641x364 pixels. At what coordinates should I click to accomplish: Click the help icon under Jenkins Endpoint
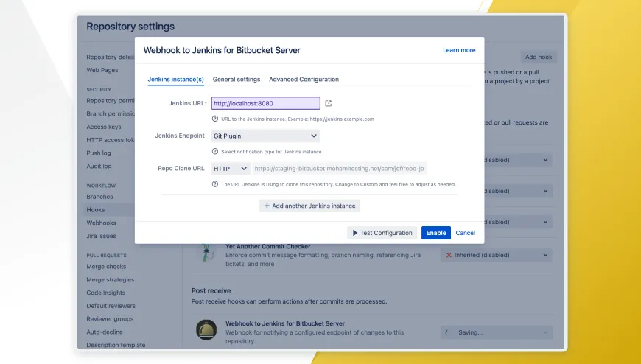tap(215, 151)
